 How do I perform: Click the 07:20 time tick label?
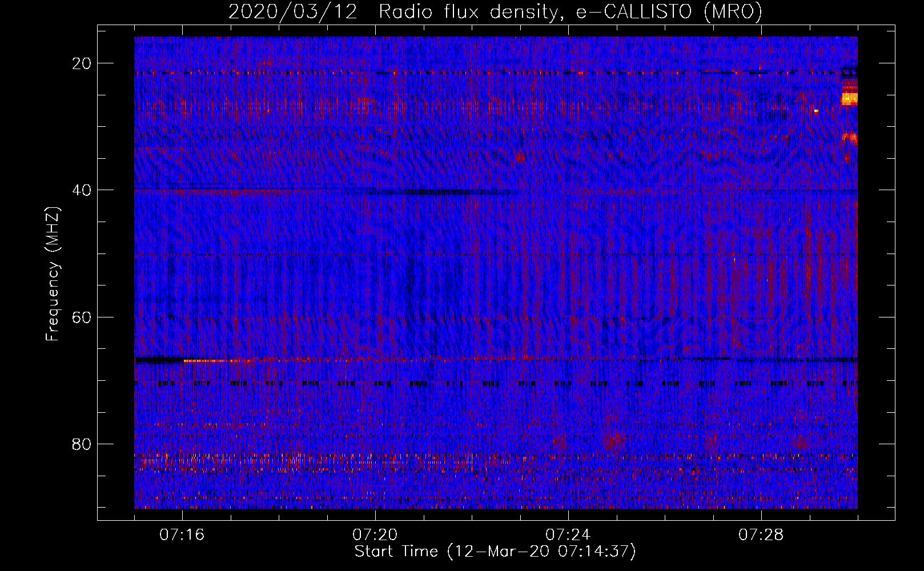pyautogui.click(x=375, y=535)
